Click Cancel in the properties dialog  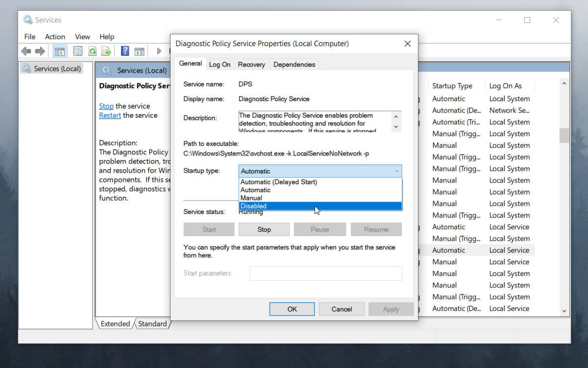coord(342,309)
